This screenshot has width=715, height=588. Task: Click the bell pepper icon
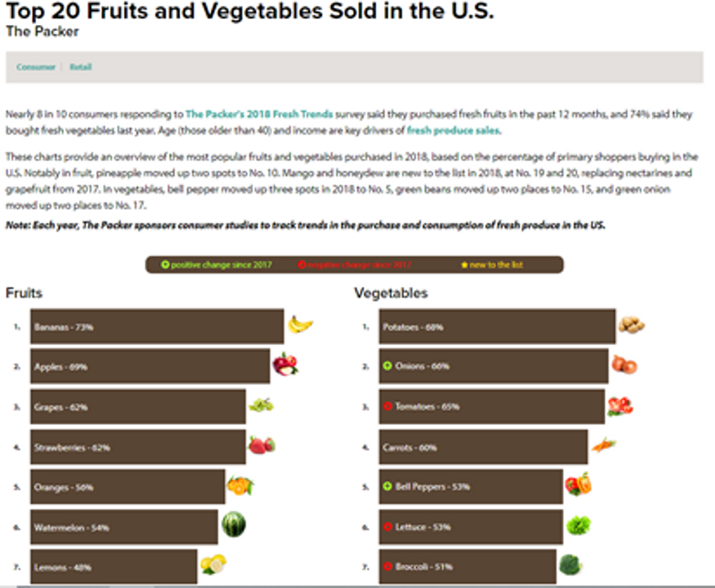tap(578, 484)
